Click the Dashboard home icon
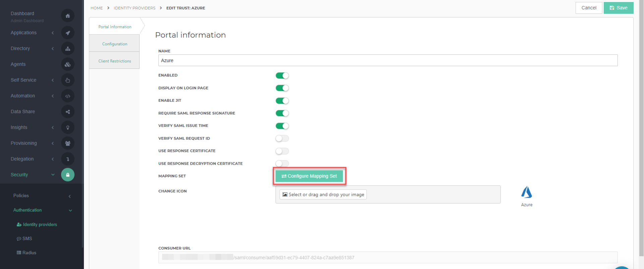The image size is (644, 269). (68, 16)
